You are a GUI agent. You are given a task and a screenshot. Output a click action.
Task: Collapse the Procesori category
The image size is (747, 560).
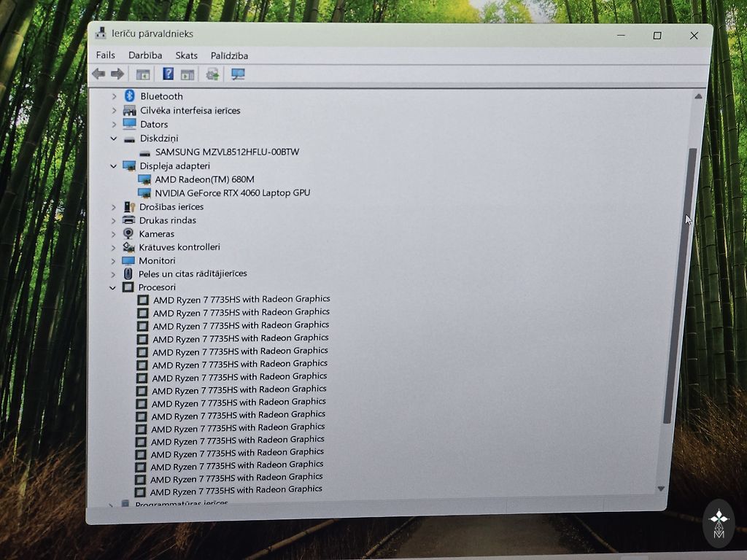pyautogui.click(x=112, y=288)
